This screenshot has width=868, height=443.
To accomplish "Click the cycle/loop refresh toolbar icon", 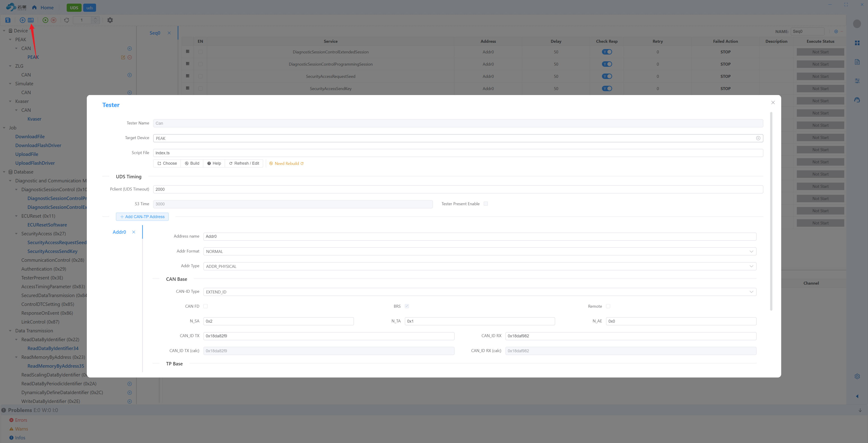I will click(67, 20).
